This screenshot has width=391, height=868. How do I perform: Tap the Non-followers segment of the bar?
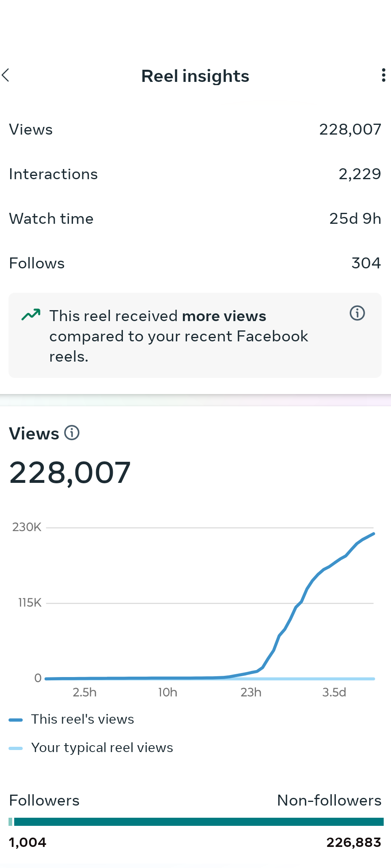(199, 822)
